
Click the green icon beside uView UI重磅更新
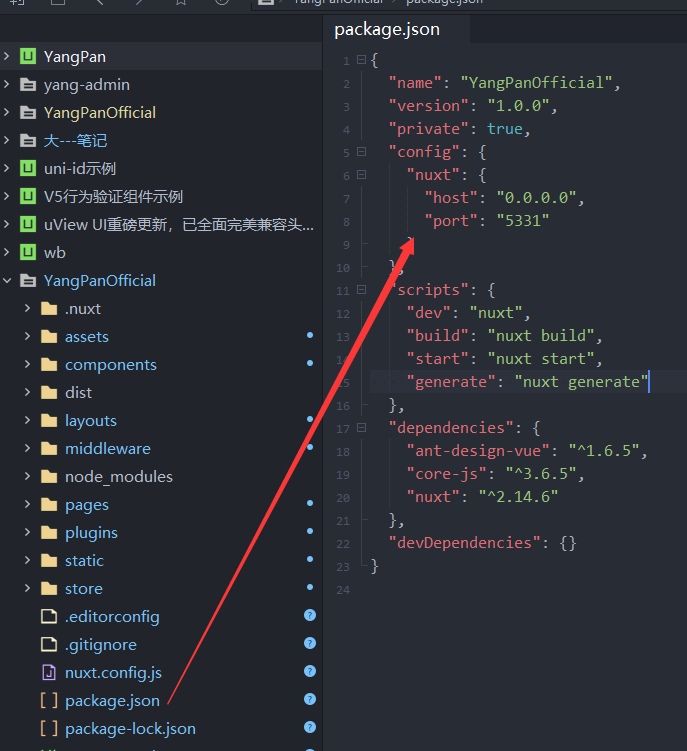click(28, 225)
